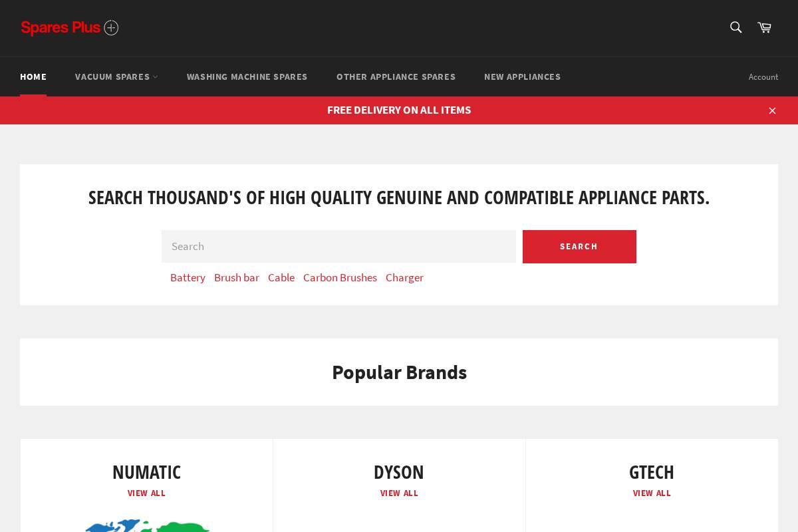Screen dimensions: 798x532
Task: Open Washing Machine Spares menu
Action: click(247, 76)
